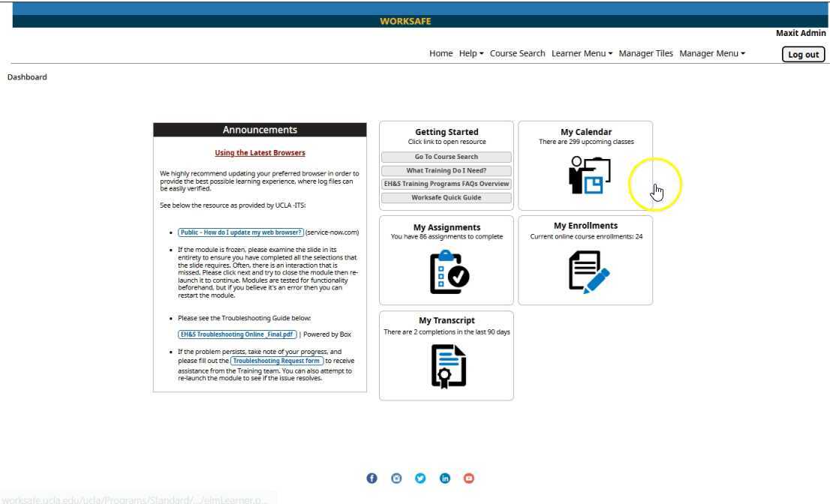Expand the Manager Menu dropdown

coord(712,53)
